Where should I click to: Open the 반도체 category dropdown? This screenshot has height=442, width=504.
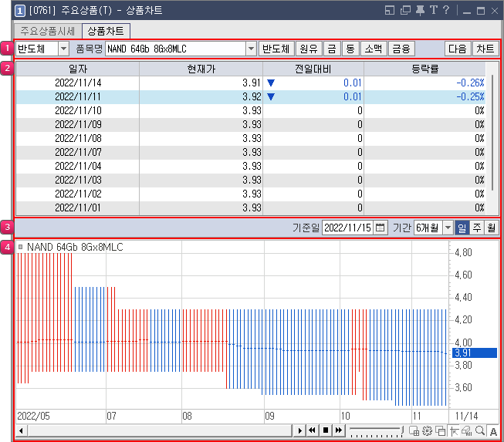(63, 49)
